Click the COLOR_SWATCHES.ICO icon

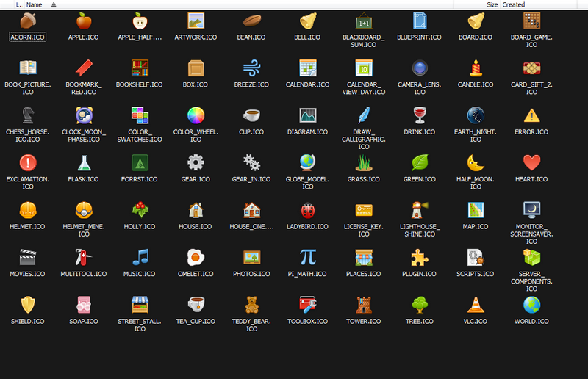139,115
